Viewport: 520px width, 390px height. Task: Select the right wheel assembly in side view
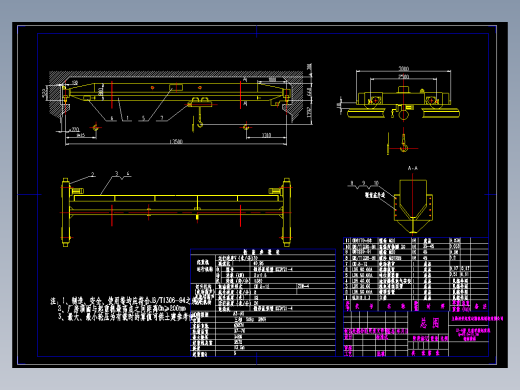[431, 100]
